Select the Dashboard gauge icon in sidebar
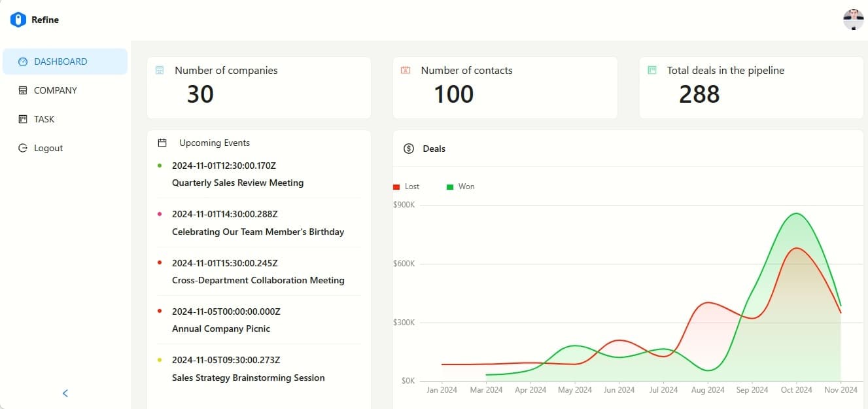This screenshot has height=409, width=868. 23,62
